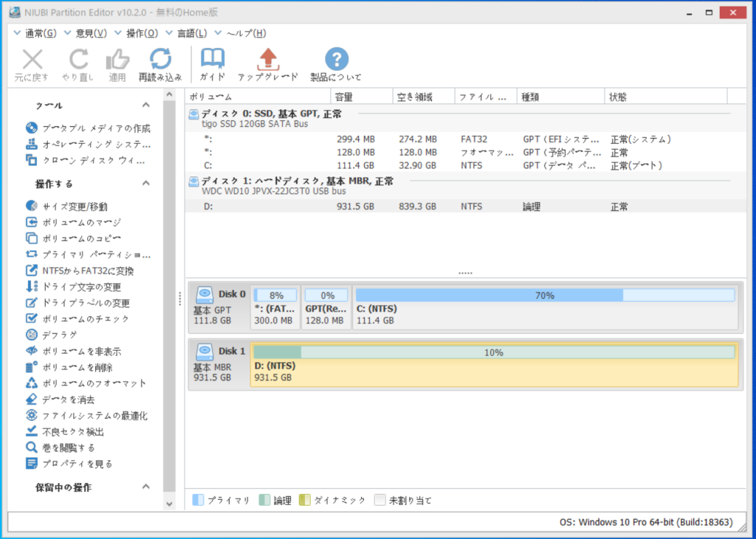756x539 pixels.
Task: Select Optimize file system (ファイルシステムの最適化)
Action: (86, 415)
